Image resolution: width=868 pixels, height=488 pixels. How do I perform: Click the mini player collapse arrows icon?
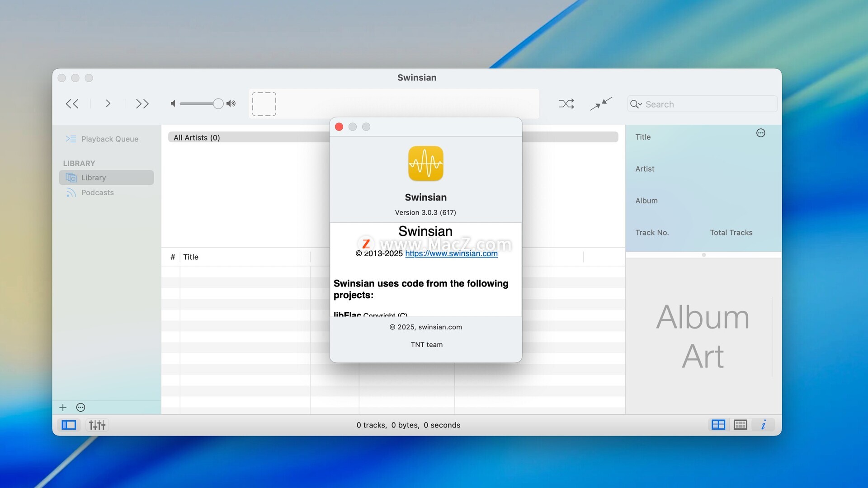click(x=601, y=104)
